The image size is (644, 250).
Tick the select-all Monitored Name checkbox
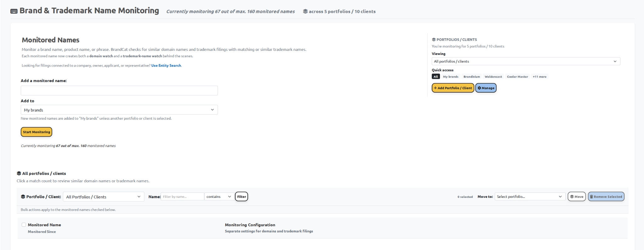24,225
